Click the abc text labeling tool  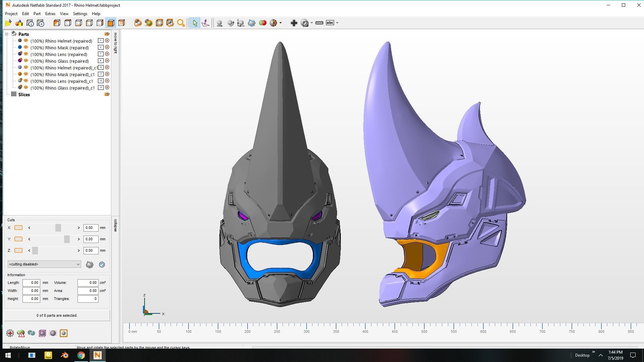click(330, 23)
